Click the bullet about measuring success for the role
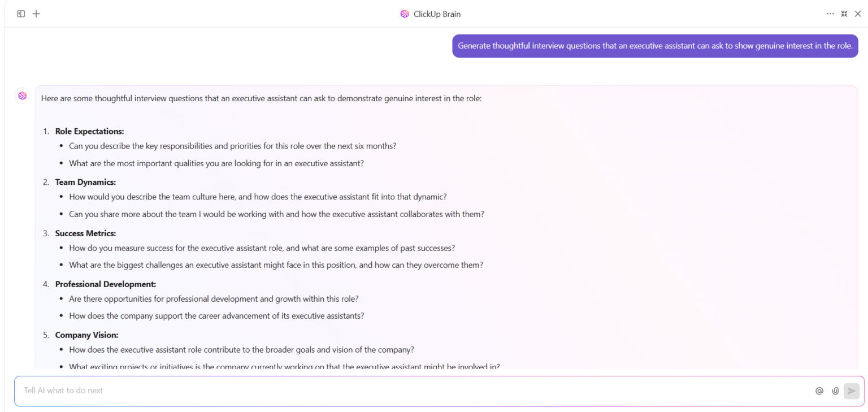Viewport: 868px width, 412px height. point(262,248)
